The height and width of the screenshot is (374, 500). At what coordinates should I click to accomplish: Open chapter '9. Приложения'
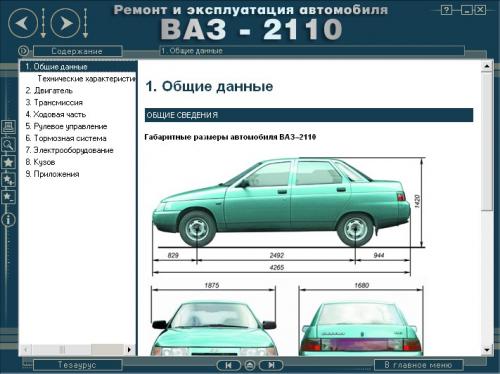click(x=52, y=174)
